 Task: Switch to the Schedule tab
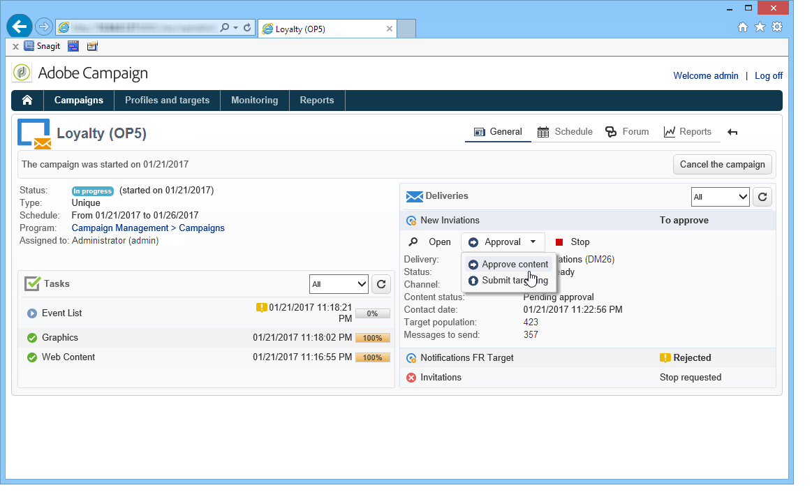pyautogui.click(x=565, y=131)
